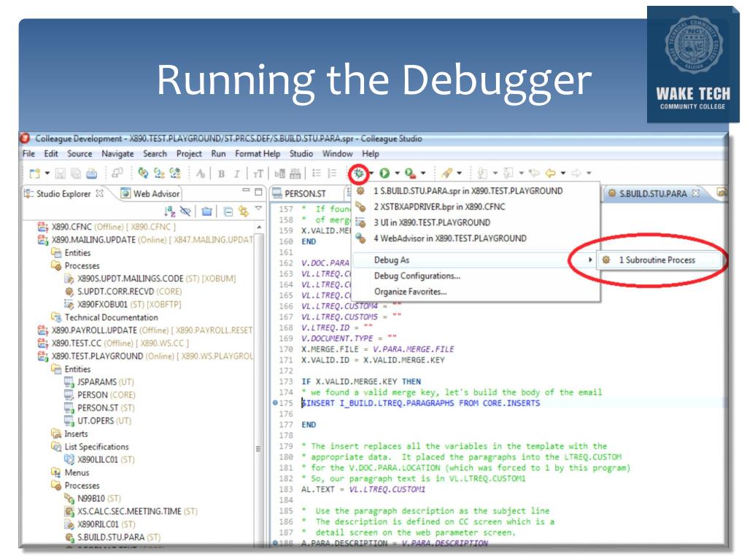Open the File menu
The height and width of the screenshot is (560, 747).
tap(28, 154)
